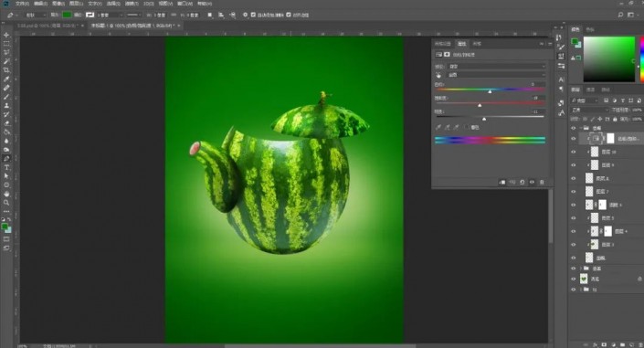Open the stroke line style dropdown
The image size is (644, 348).
click(x=134, y=15)
